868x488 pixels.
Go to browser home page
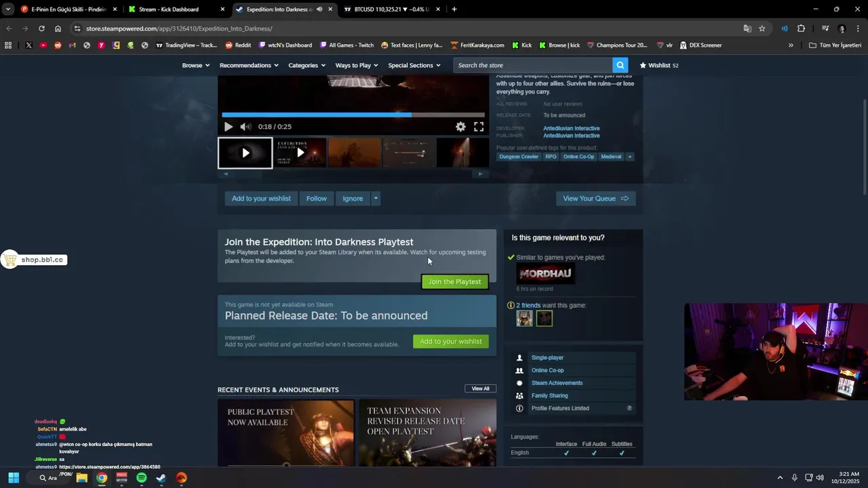tap(58, 28)
